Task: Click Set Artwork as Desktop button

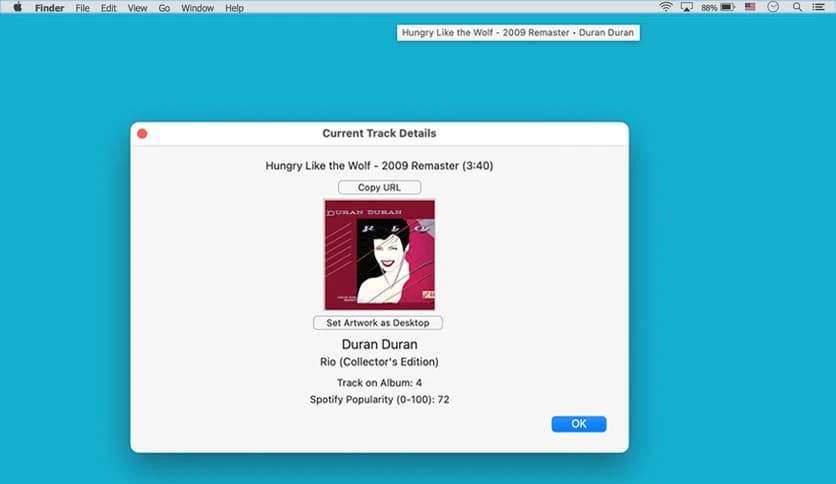Action: click(x=377, y=323)
